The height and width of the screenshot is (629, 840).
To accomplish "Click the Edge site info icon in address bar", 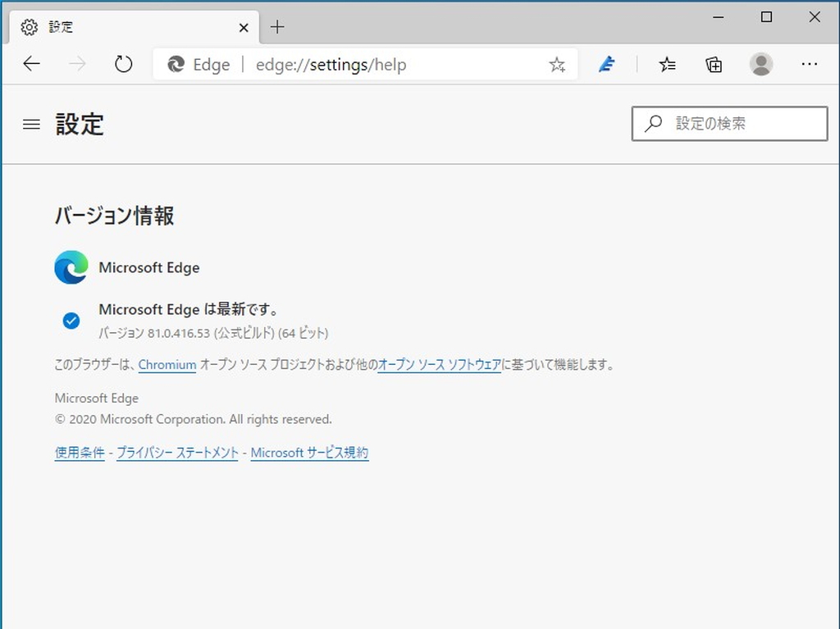I will [x=171, y=64].
